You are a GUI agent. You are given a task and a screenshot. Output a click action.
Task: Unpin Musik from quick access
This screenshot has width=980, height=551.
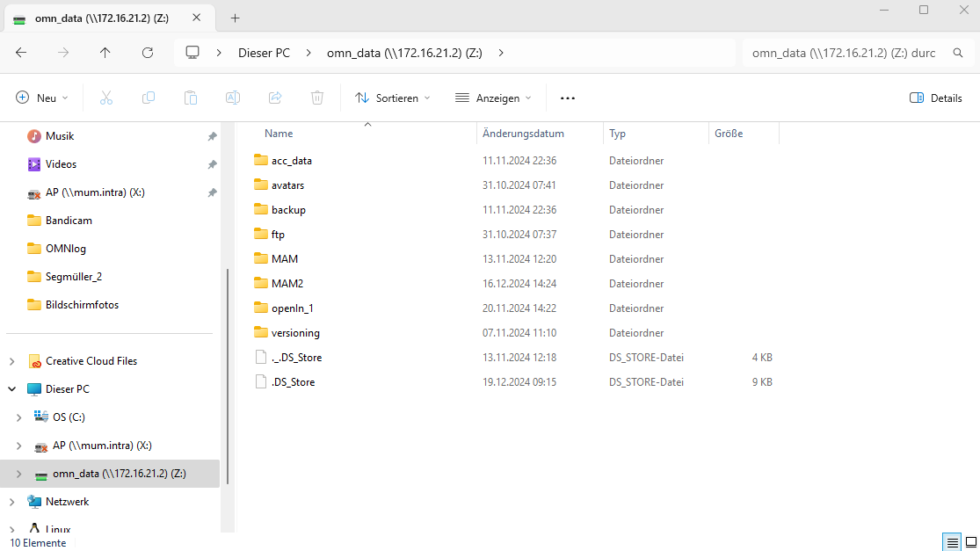coord(212,136)
